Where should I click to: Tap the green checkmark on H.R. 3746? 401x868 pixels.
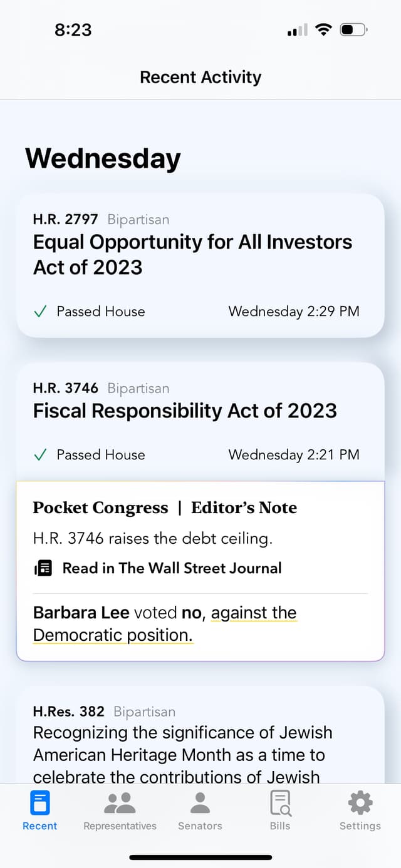coord(40,455)
